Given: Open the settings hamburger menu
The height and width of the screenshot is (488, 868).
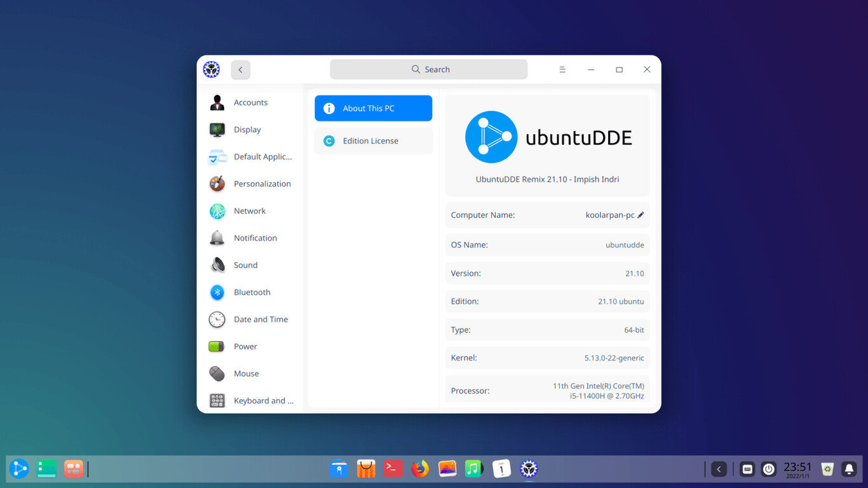Looking at the screenshot, I should click(x=562, y=69).
